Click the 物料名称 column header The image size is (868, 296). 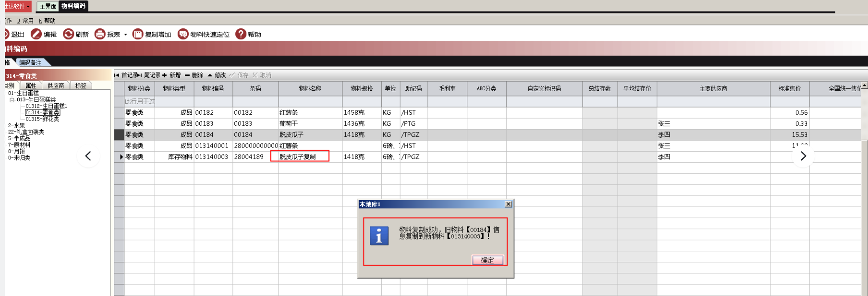click(x=310, y=89)
